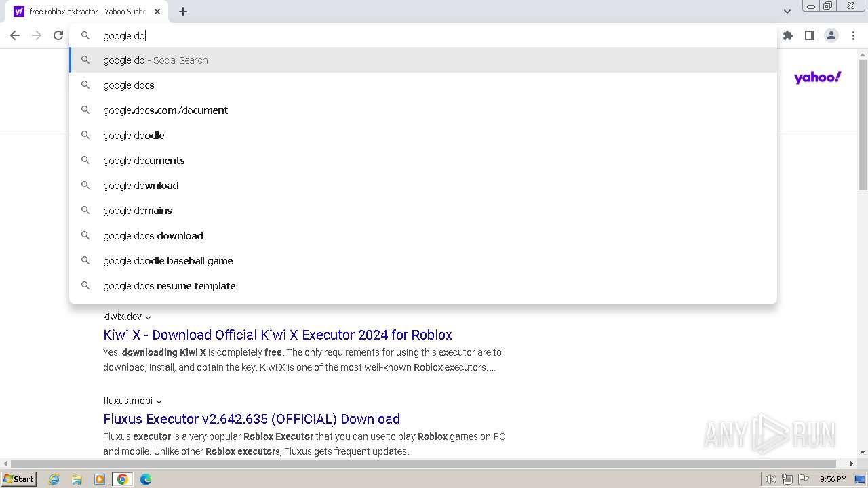
Task: Reload the current page
Action: tap(58, 35)
